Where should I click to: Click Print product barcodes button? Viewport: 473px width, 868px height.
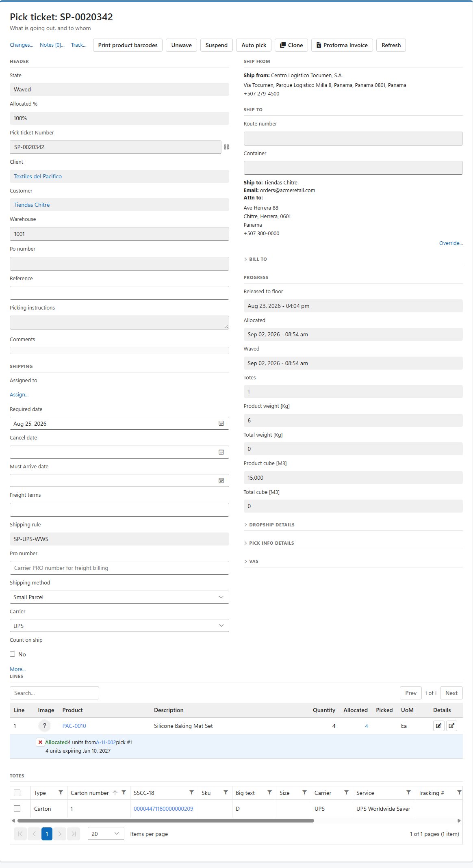(128, 45)
